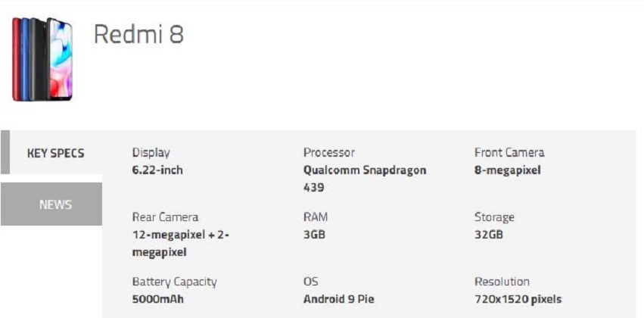Click the Battery Capacity label
Screen dimensions: 644x318
pos(174,282)
